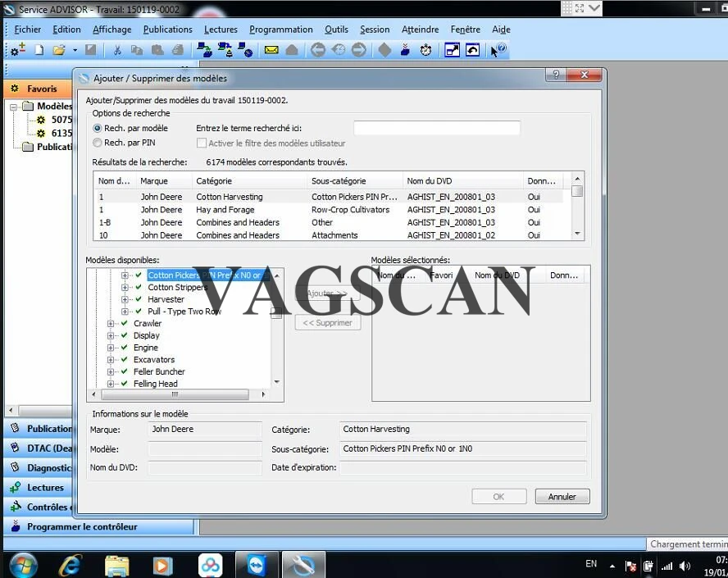The height and width of the screenshot is (578, 728).
Task: Click the scissors cut icon
Action: coord(117,50)
